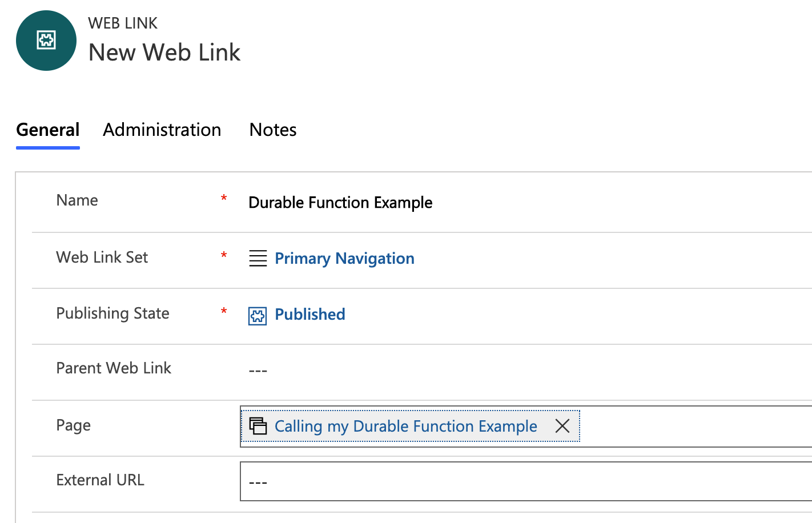Click the Name field label
Image resolution: width=812 pixels, height=523 pixels.
click(x=77, y=200)
